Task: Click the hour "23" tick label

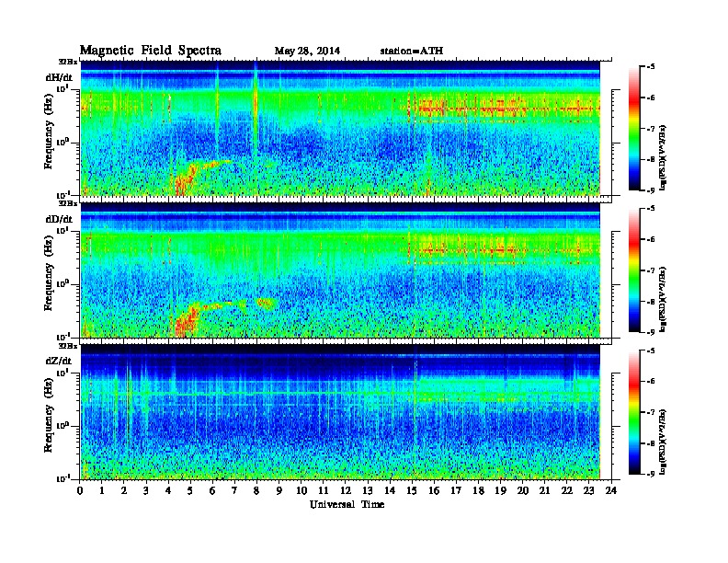Action: 589,491
